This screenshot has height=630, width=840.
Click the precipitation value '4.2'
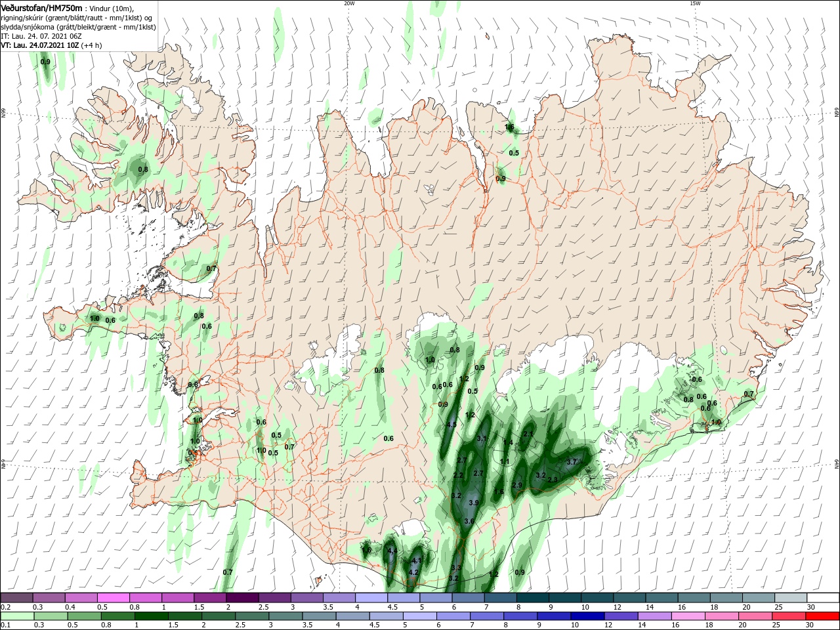coord(413,572)
